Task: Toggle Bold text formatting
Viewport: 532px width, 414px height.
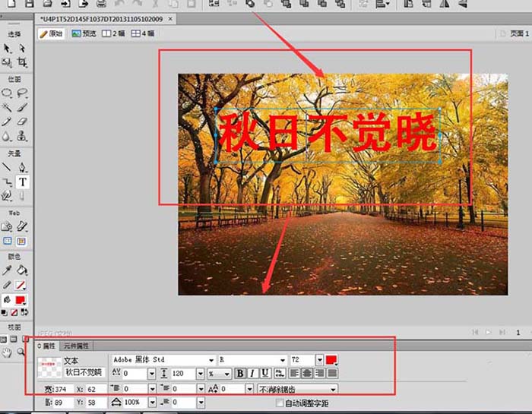Action: point(240,373)
